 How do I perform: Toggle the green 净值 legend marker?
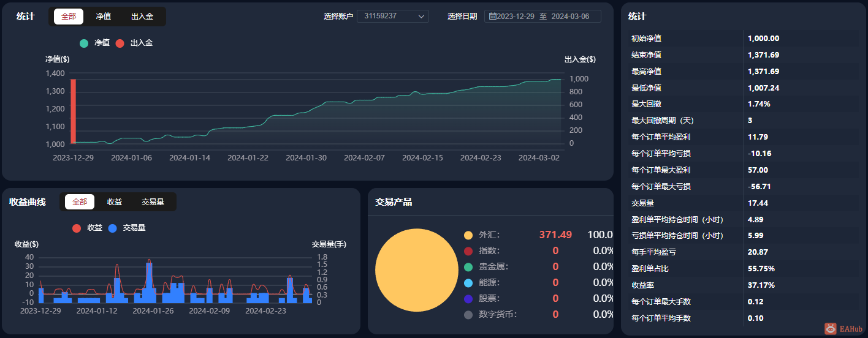(84, 43)
